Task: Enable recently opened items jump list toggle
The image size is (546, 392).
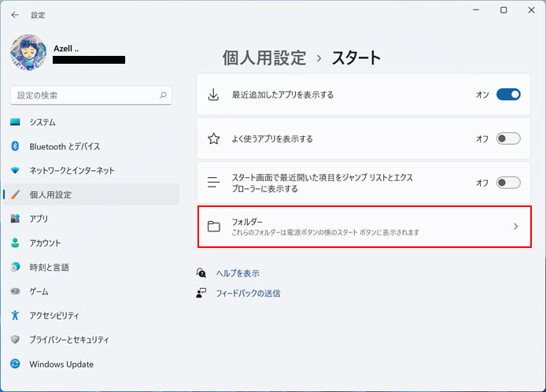Action: pyautogui.click(x=508, y=183)
